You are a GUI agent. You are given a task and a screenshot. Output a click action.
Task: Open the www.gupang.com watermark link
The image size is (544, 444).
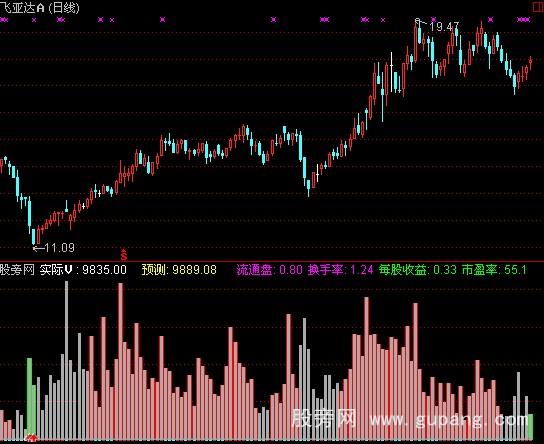(449, 420)
